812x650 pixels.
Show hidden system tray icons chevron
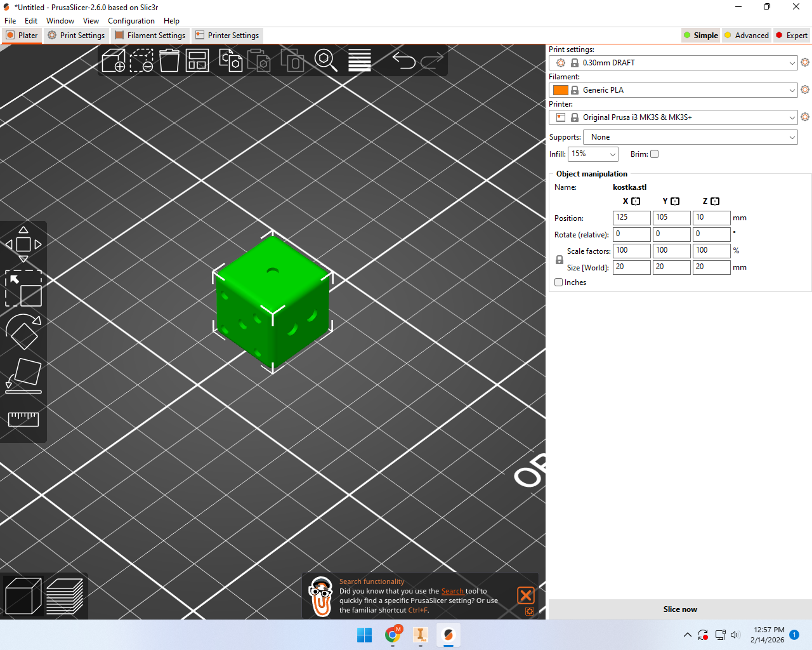(x=687, y=635)
